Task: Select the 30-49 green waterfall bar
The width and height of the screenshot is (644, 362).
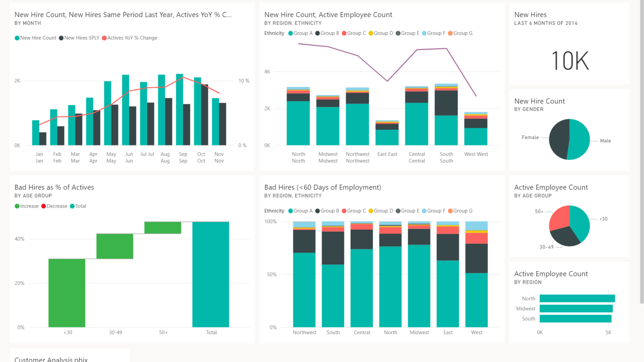Action: [115, 246]
